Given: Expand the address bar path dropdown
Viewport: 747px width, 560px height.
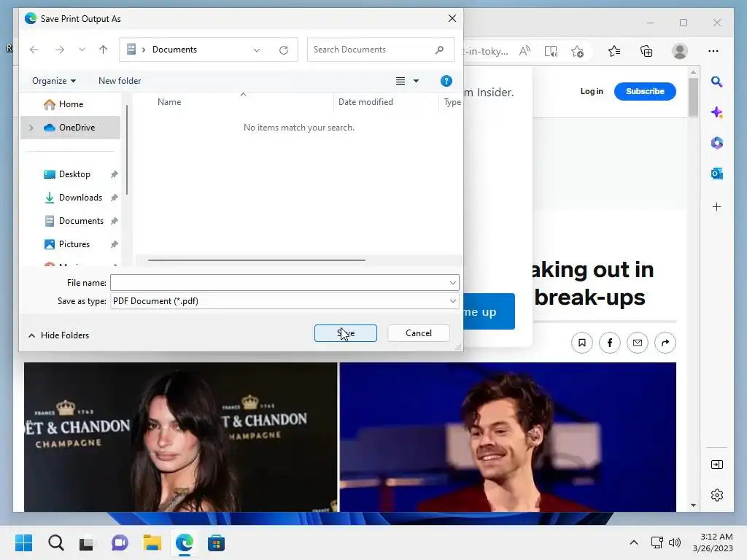Looking at the screenshot, I should click(x=257, y=50).
